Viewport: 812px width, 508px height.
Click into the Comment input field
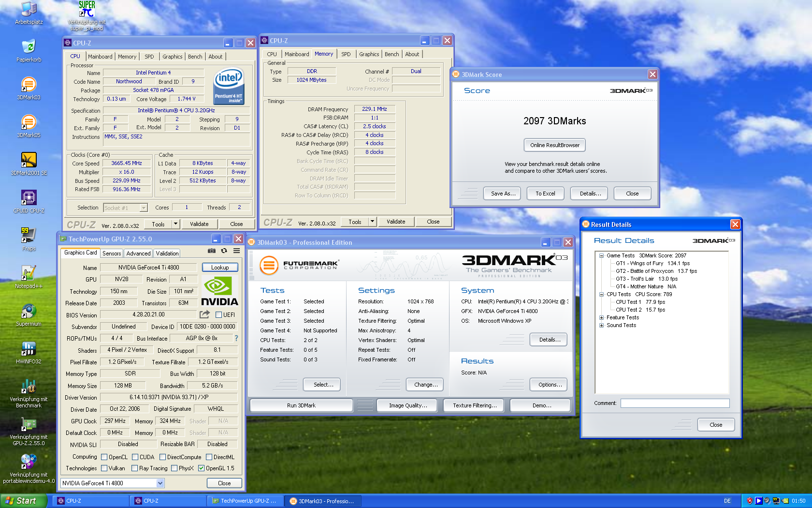(675, 403)
